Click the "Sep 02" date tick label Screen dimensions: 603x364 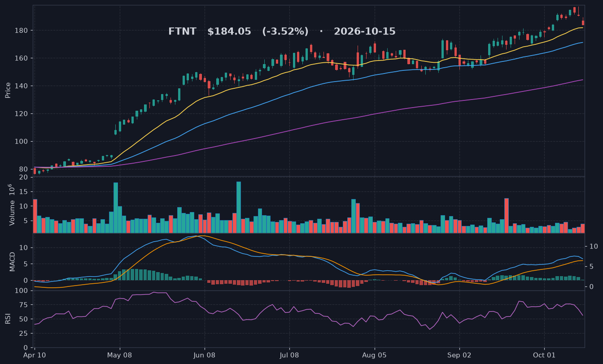[459, 355]
